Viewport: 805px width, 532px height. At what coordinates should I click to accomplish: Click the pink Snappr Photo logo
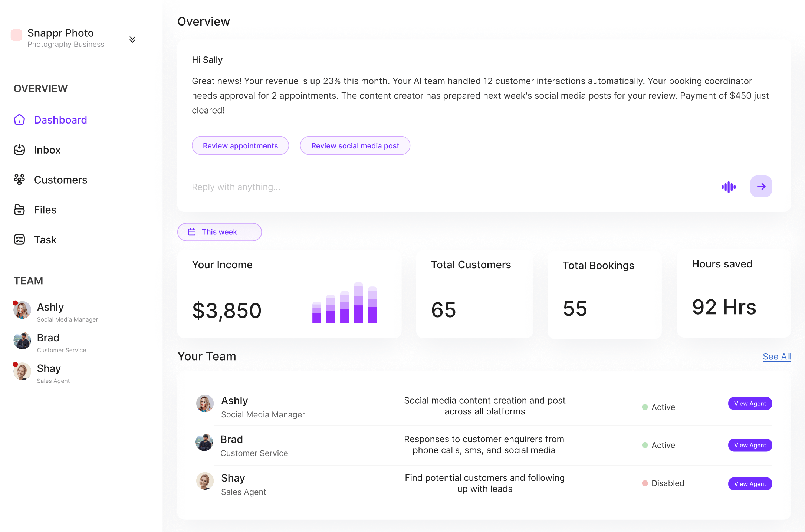point(17,35)
